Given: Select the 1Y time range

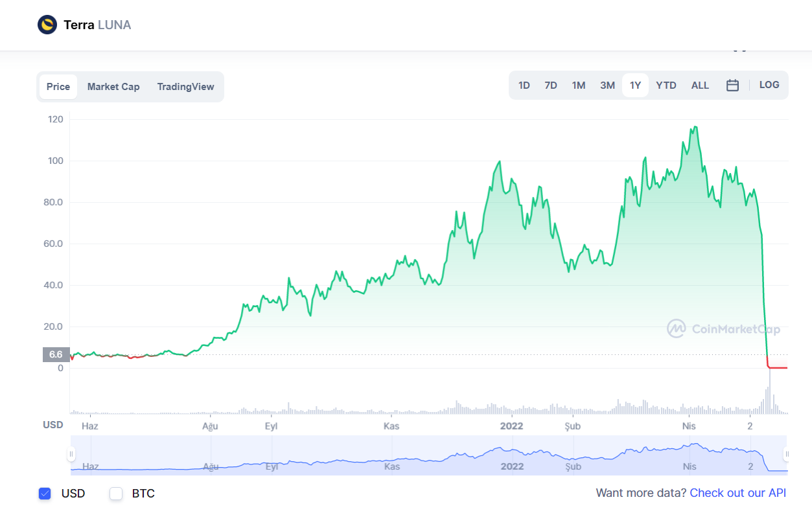Looking at the screenshot, I should 635,86.
